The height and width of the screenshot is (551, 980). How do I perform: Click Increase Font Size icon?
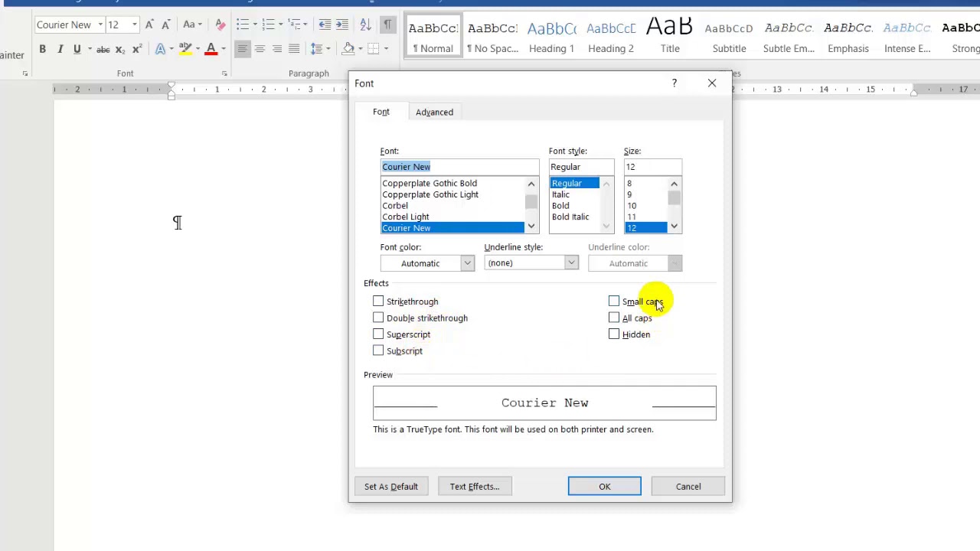pyautogui.click(x=149, y=24)
